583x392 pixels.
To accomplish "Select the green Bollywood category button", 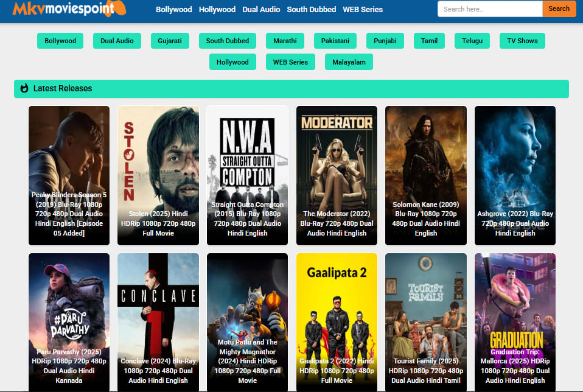I will coord(60,41).
